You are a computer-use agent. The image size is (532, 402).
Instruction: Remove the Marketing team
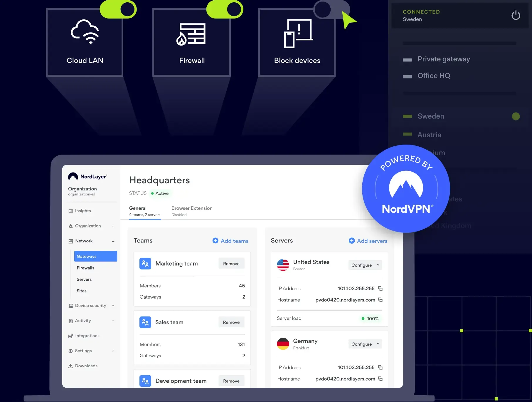(x=231, y=264)
